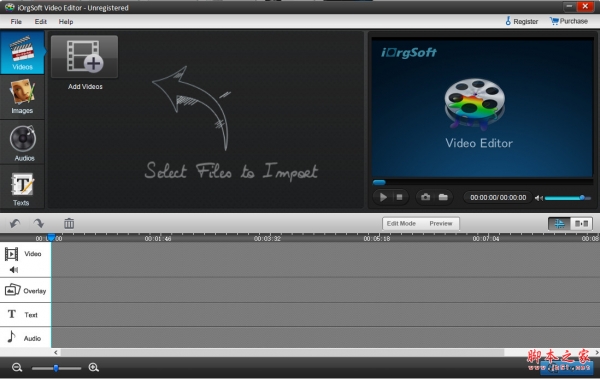Switch to storyboard view mode
The height and width of the screenshot is (379, 600).
[581, 224]
